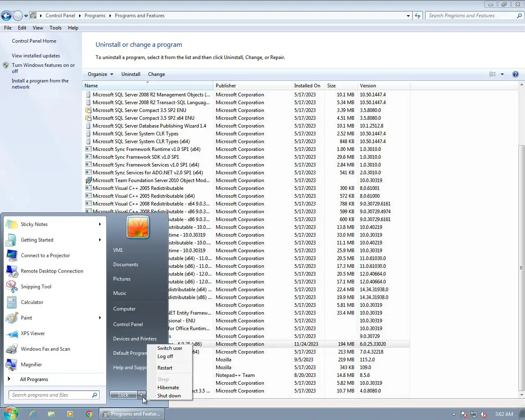Click the Help question mark icon

516,74
